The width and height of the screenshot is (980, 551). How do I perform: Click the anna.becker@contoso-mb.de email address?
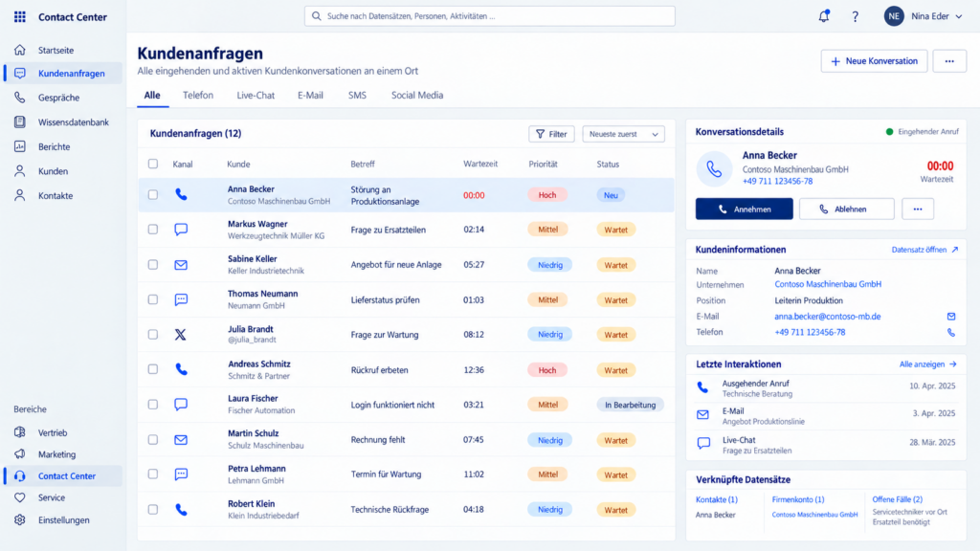(x=827, y=317)
